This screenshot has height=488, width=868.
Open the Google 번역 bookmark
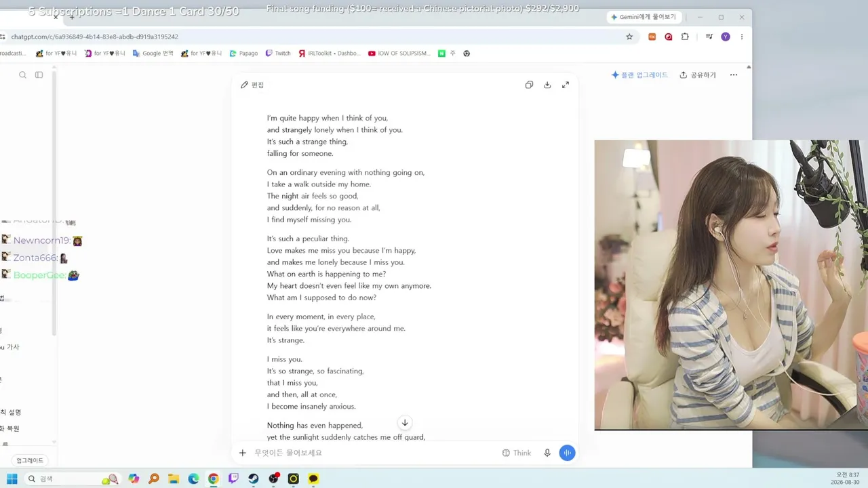click(153, 54)
